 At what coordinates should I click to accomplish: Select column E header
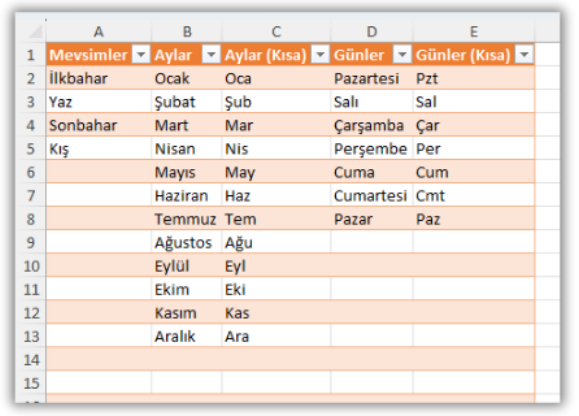[474, 32]
